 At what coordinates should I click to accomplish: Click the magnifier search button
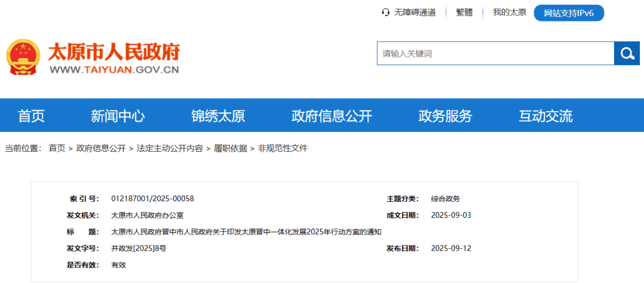click(x=627, y=54)
